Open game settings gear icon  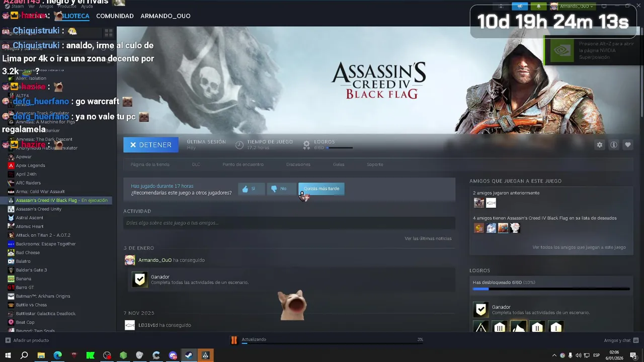tap(599, 145)
